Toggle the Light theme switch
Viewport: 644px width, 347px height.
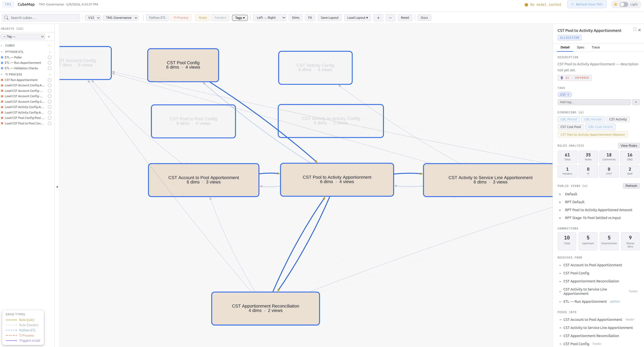tap(624, 4)
